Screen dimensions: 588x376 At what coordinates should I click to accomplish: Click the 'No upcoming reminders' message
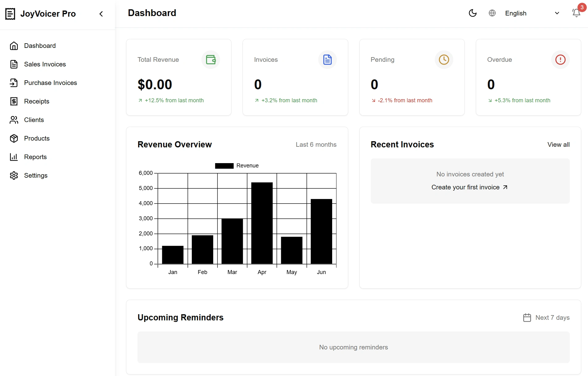click(353, 347)
